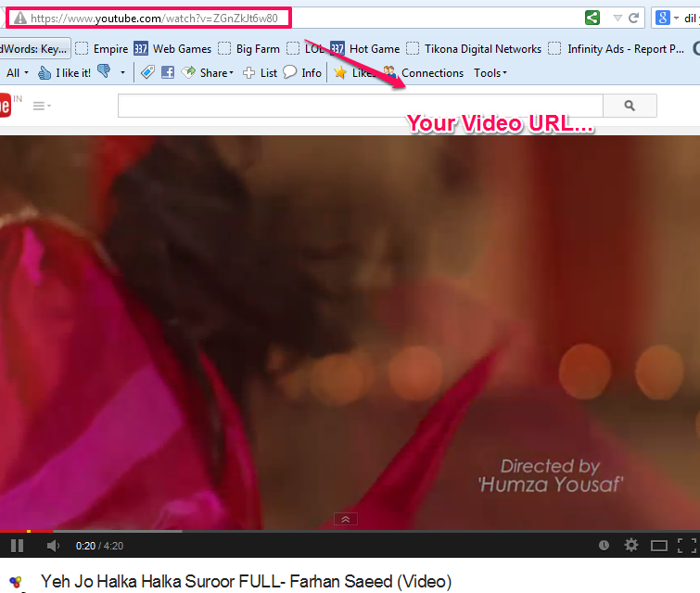
Task: Open the Tools dropdown menu
Action: click(x=490, y=72)
